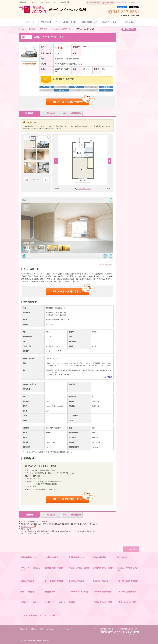Click the star お気に入りに登録 button
This screenshot has width=158, height=644.
click(x=29, y=64)
